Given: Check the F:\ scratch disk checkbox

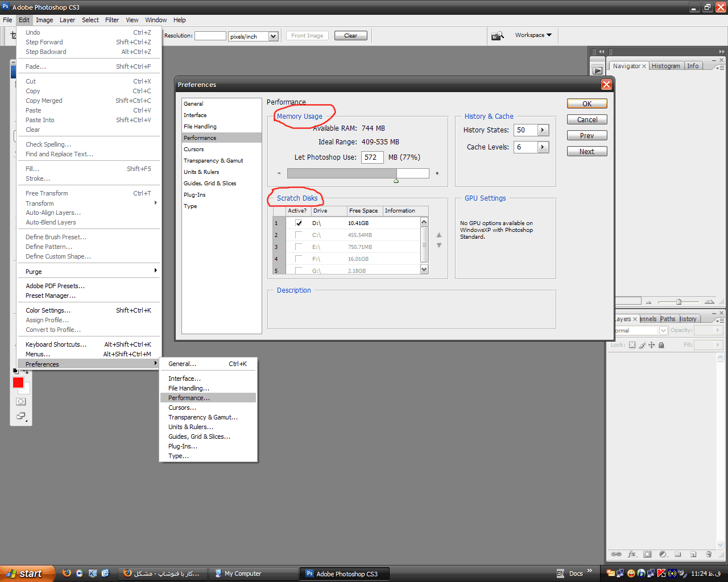Looking at the screenshot, I should [299, 259].
